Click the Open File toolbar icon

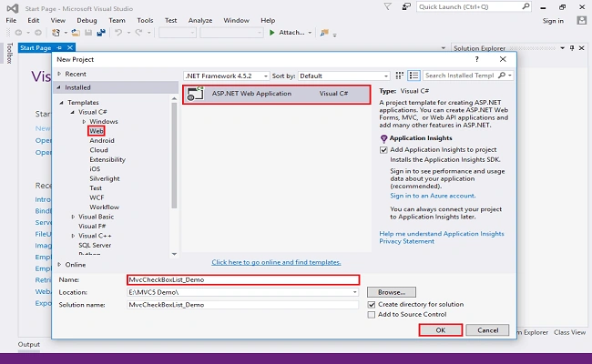(76, 33)
